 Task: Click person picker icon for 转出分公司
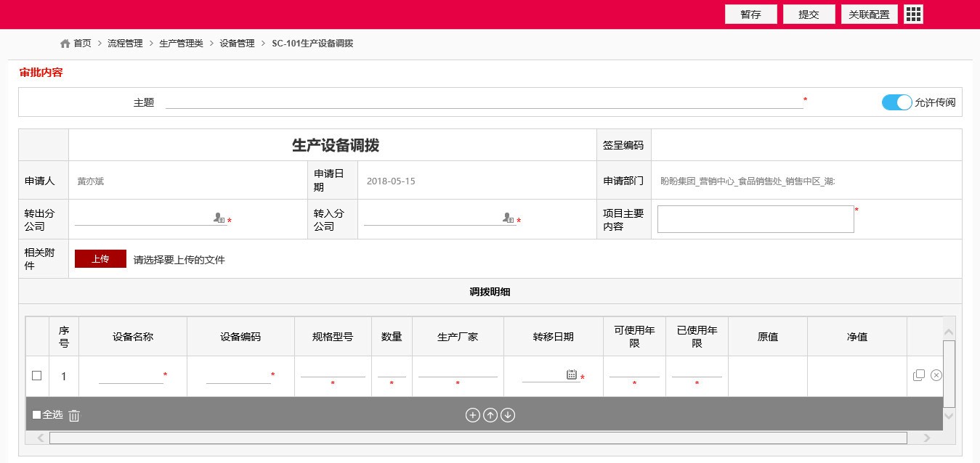click(219, 218)
